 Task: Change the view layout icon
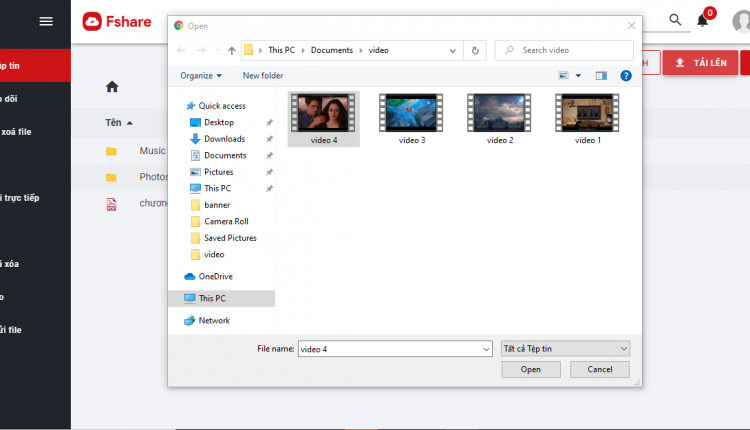[x=563, y=76]
